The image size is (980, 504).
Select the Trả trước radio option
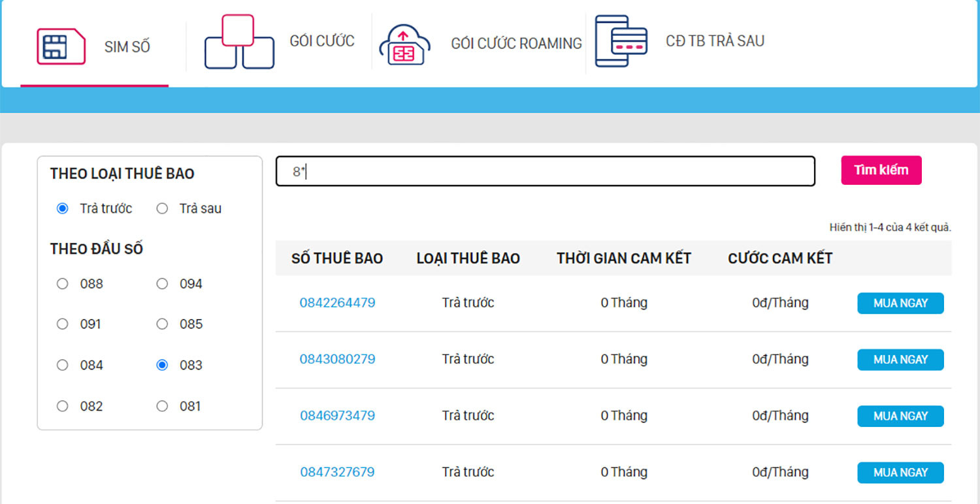[63, 209]
